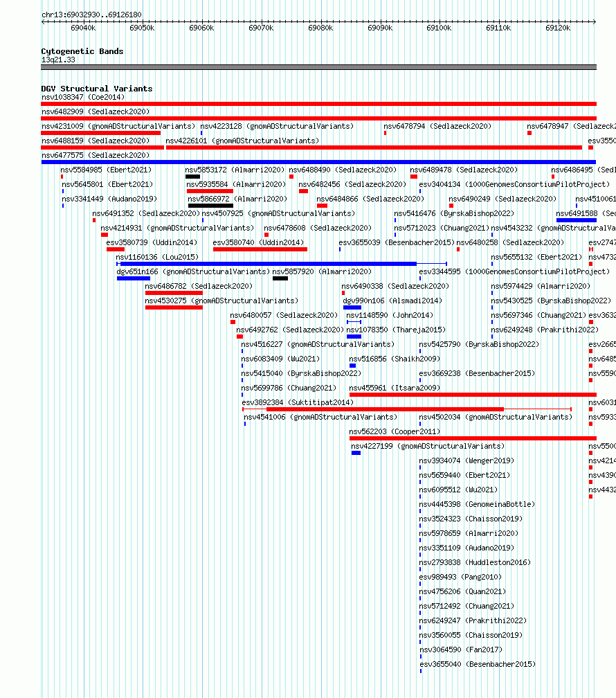Select nsv455961 (Itsara2009) label
This screenshot has height=698, width=616.
point(395,388)
